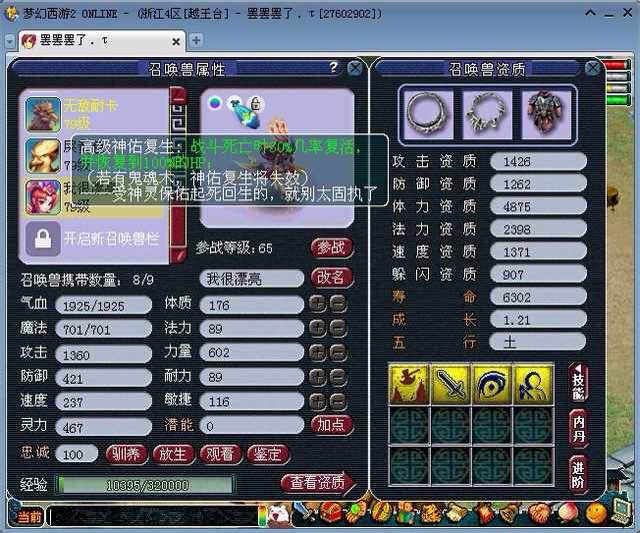
Task: Increase 敏捷 with plus button
Action: [x=318, y=402]
